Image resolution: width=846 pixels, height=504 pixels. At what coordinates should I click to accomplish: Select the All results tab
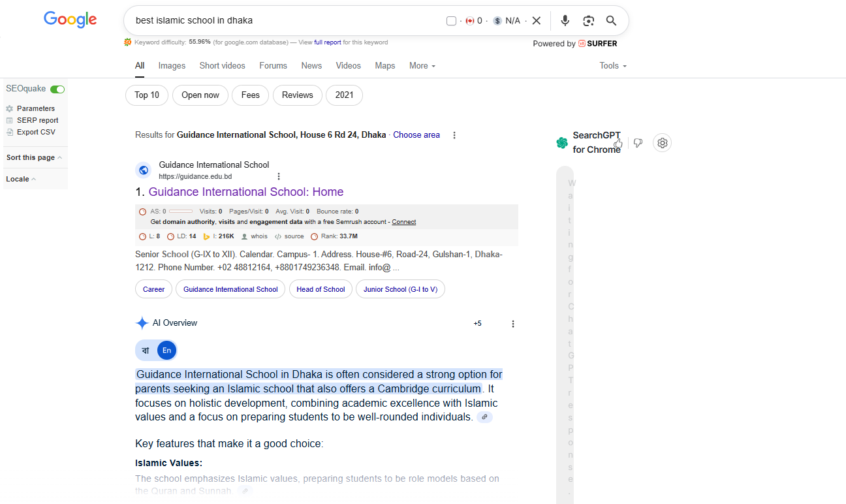(140, 66)
